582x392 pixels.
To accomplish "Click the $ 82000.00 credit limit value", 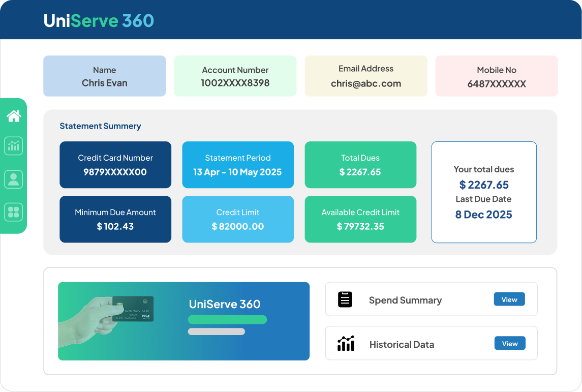I will tap(237, 226).
